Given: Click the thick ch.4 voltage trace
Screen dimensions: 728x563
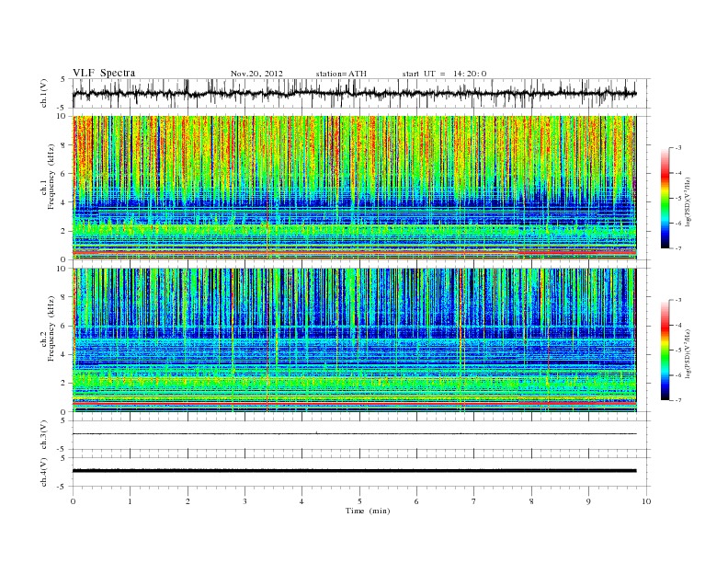Looking at the screenshot, I should [354, 471].
